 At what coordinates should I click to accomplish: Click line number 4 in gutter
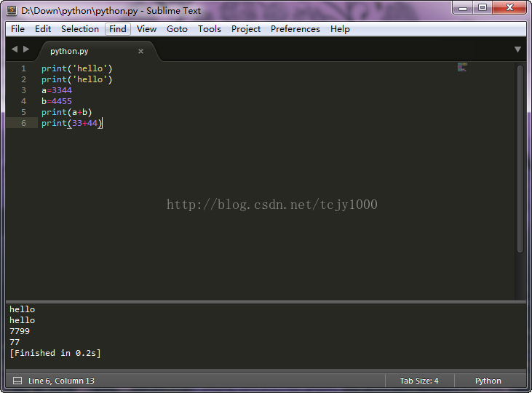tap(23, 101)
